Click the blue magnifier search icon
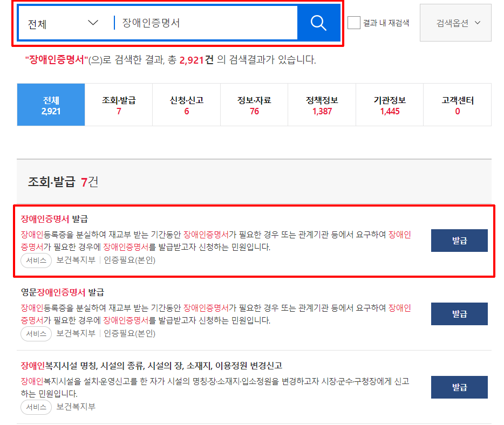Image resolution: width=504 pixels, height=425 pixels. pyautogui.click(x=318, y=23)
